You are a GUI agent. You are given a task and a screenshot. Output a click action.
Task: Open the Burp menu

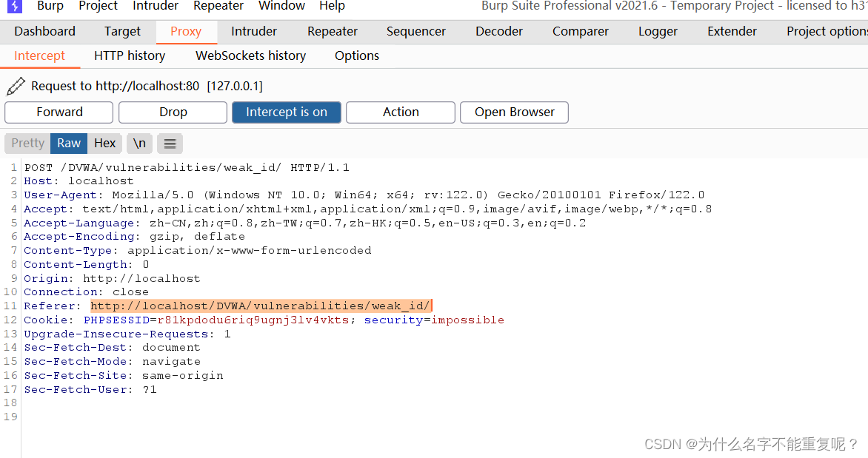(x=50, y=6)
